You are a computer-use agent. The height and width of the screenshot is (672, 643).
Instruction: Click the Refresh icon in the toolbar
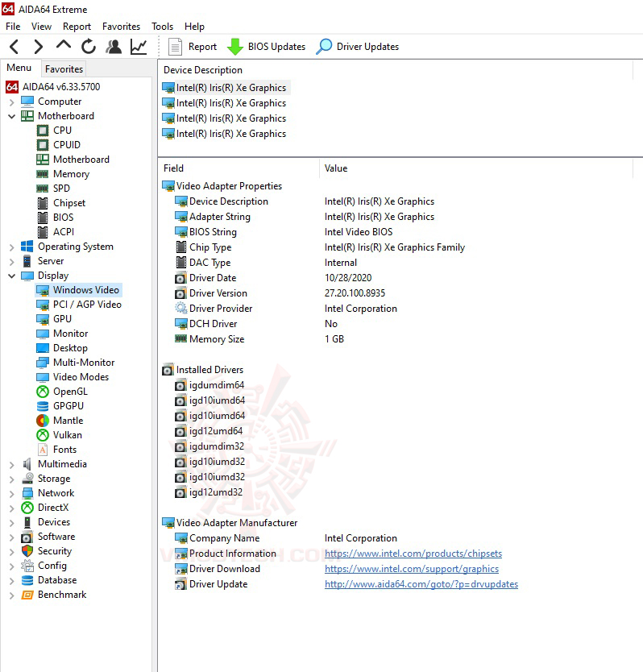89,46
